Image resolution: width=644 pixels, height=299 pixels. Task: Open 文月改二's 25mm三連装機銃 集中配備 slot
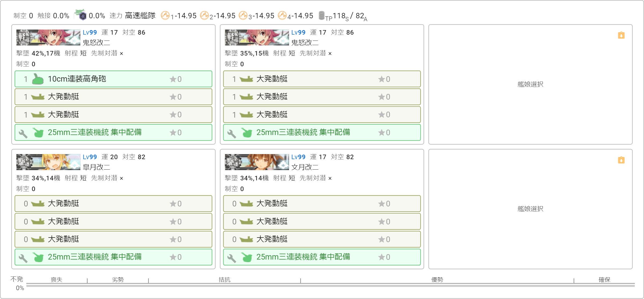pyautogui.click(x=322, y=257)
